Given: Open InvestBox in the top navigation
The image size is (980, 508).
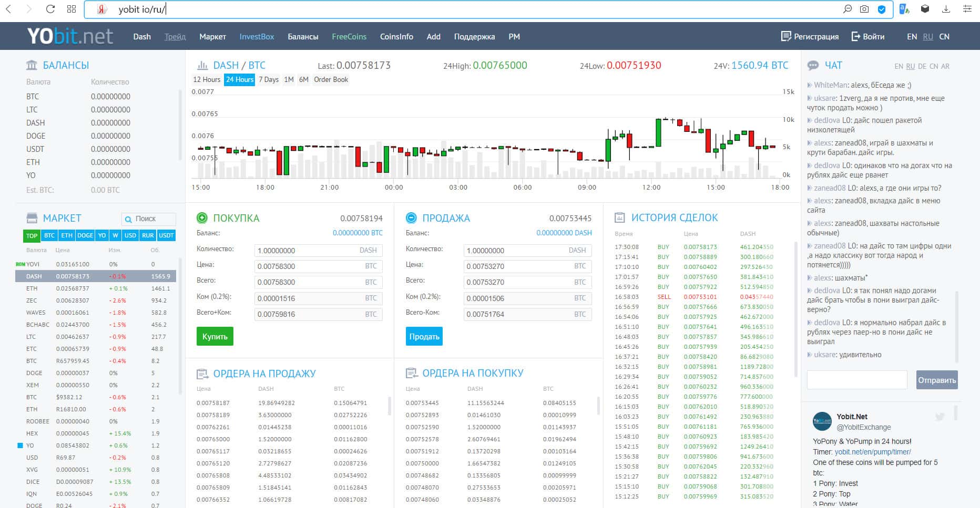Looking at the screenshot, I should 257,37.
